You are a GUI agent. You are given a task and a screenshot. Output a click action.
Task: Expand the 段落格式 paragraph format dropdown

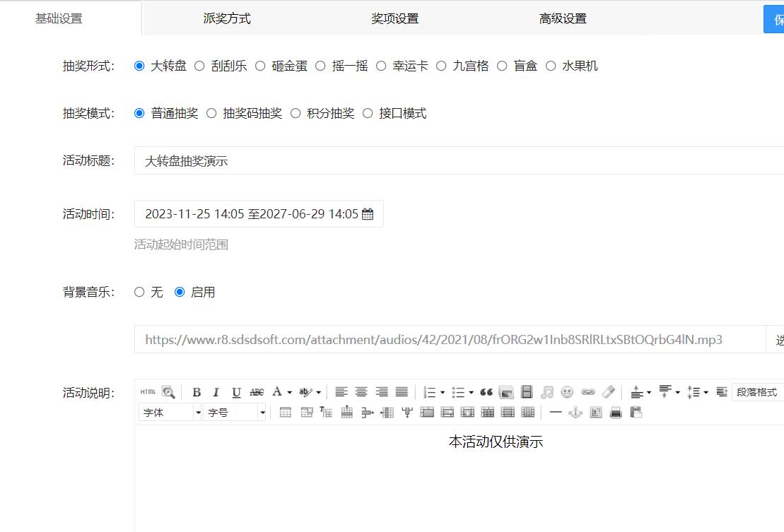pyautogui.click(x=757, y=392)
